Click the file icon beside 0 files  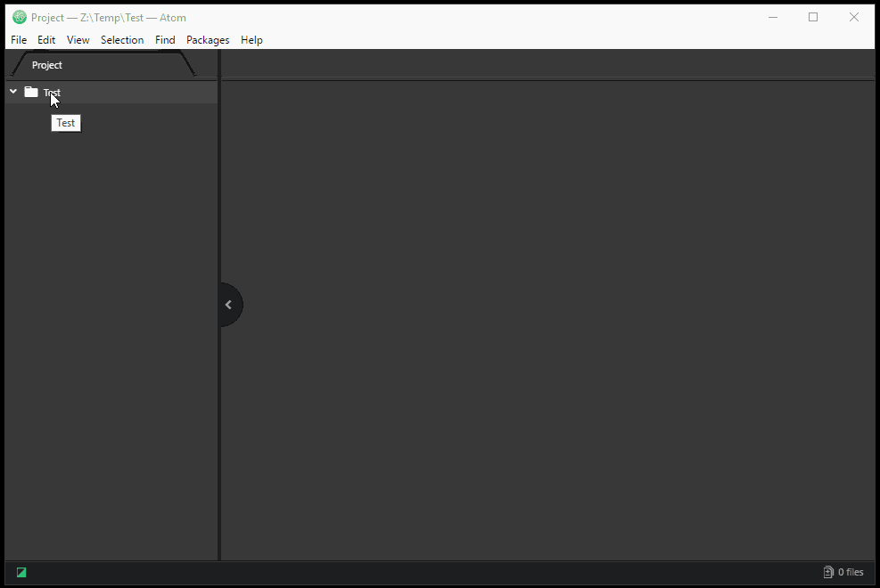[x=828, y=572]
